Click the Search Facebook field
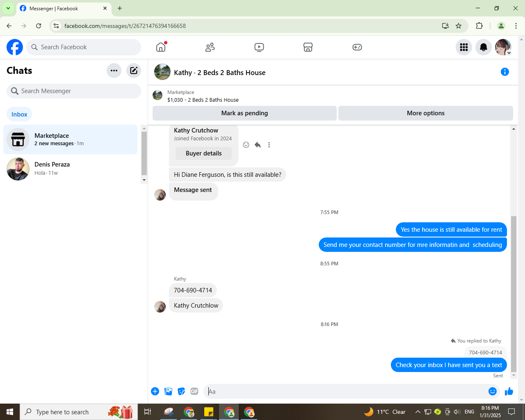Screen dimensions: 525x420 84,47
